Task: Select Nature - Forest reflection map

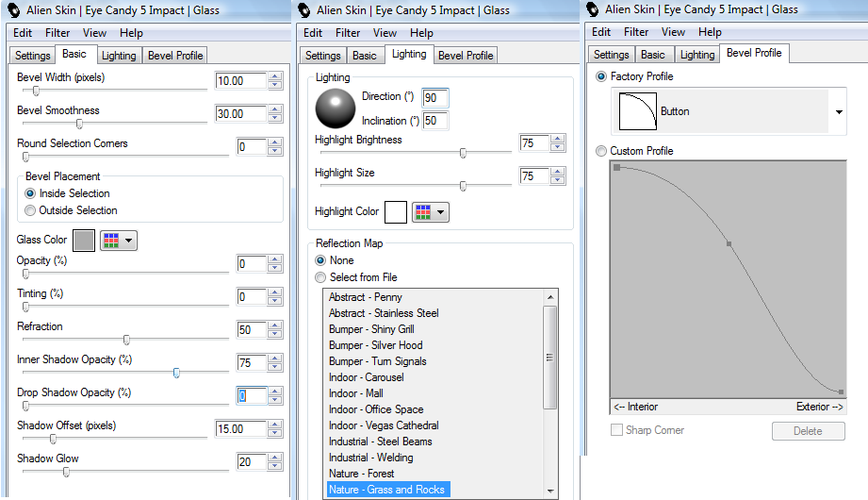Action: (362, 474)
